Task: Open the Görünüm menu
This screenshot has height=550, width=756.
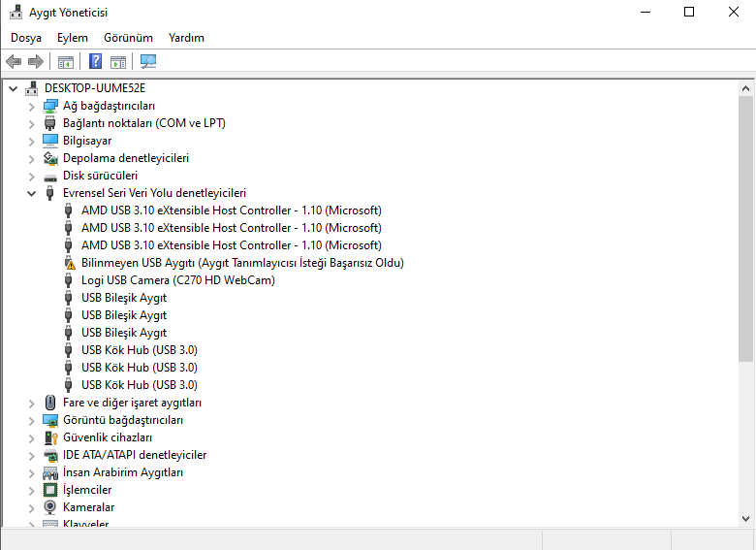Action: (128, 38)
